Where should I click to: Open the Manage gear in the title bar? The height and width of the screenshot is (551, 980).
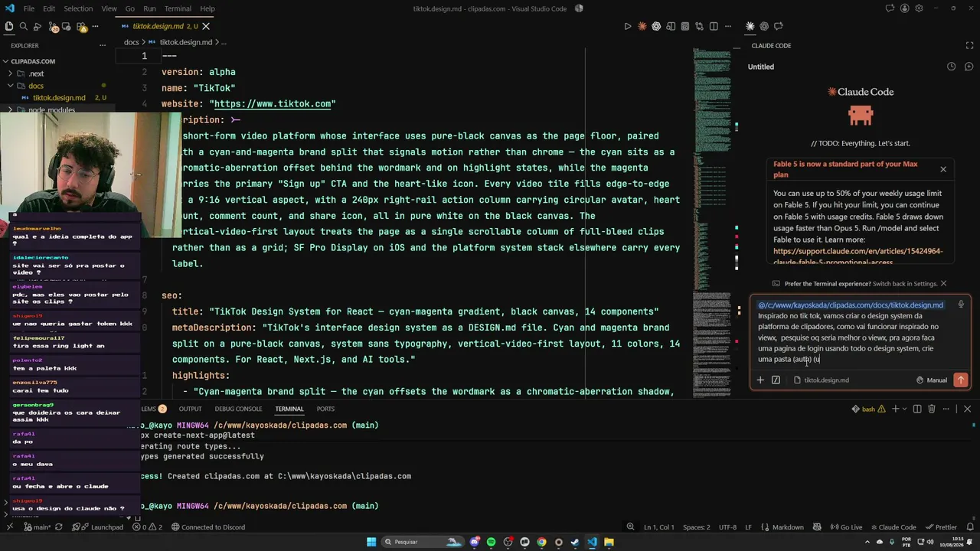click(918, 8)
